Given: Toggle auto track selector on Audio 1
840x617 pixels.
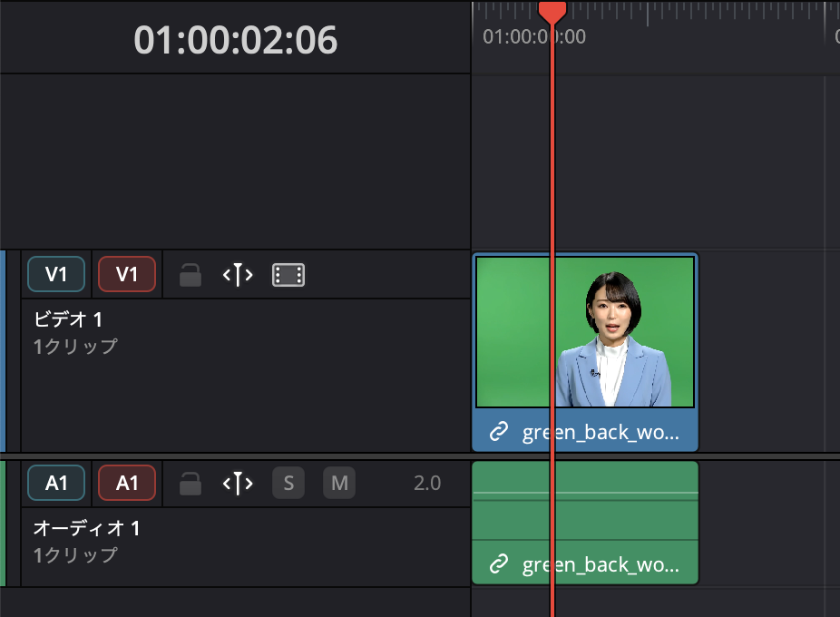Looking at the screenshot, I should [x=238, y=484].
